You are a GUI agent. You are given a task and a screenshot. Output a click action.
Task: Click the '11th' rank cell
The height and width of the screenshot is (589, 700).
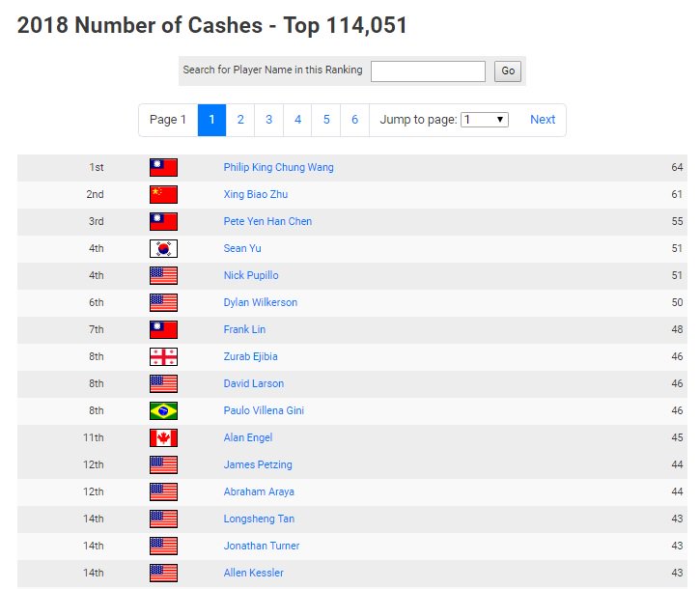pos(94,437)
